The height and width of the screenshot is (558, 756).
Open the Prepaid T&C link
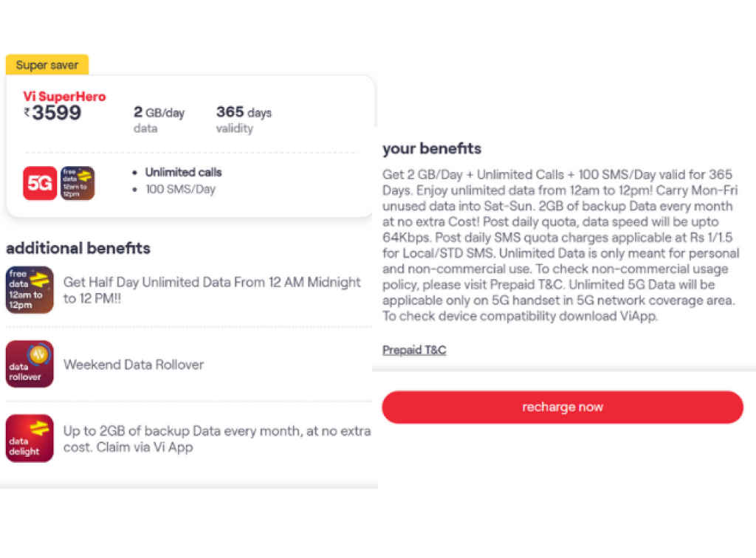[414, 350]
